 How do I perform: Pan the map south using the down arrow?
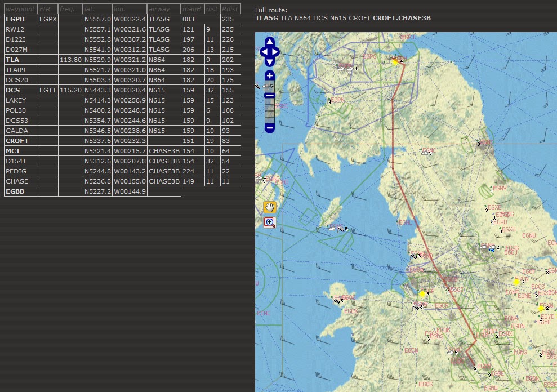click(x=269, y=62)
